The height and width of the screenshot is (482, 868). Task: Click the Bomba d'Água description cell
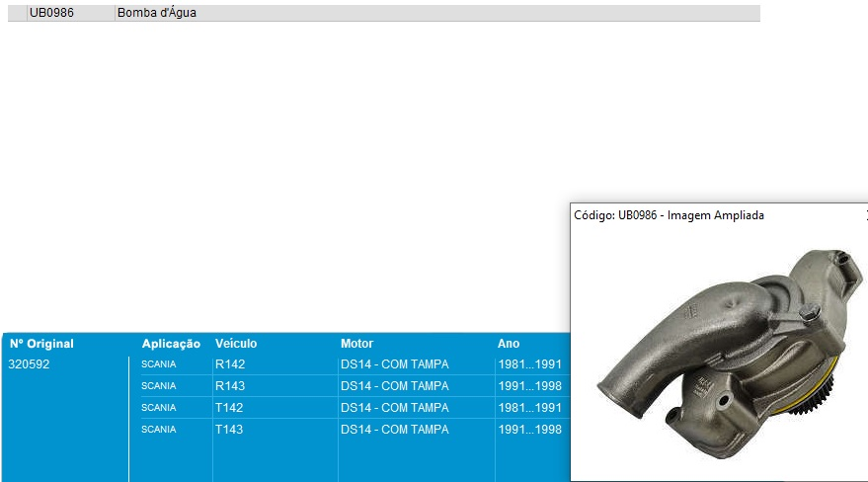(156, 13)
